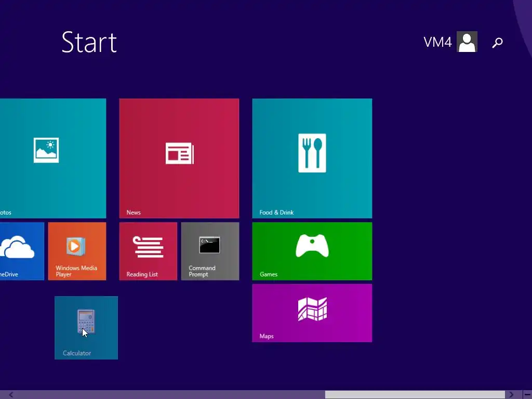
Task: Open the Photos tile
Action: pyautogui.click(x=53, y=158)
